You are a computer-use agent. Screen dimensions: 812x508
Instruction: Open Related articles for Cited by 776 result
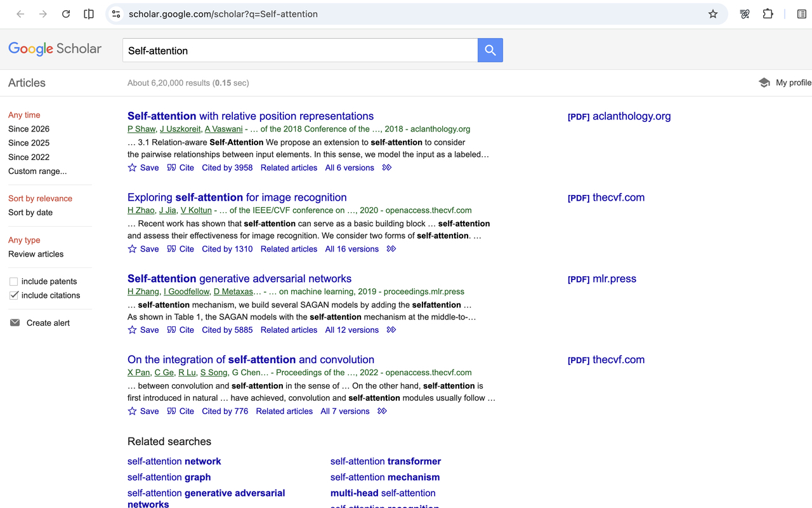coord(284,411)
